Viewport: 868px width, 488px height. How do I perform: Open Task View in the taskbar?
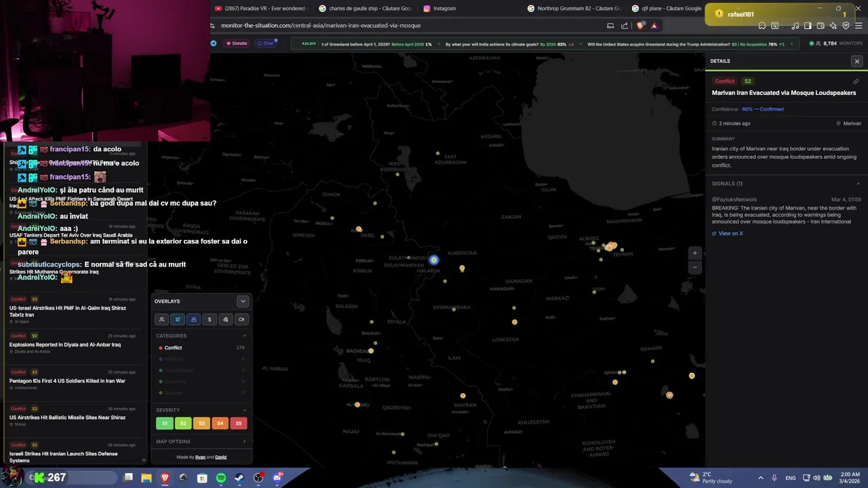(128, 478)
